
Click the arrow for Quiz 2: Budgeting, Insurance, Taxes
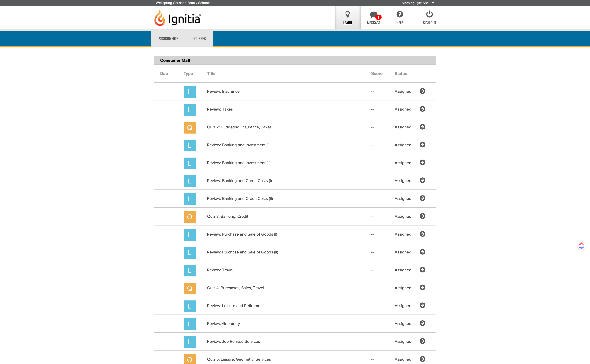click(x=422, y=127)
